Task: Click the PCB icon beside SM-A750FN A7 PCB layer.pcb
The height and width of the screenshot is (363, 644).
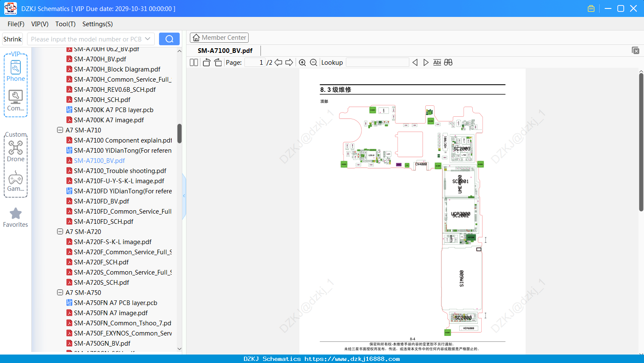Action: 69,303
